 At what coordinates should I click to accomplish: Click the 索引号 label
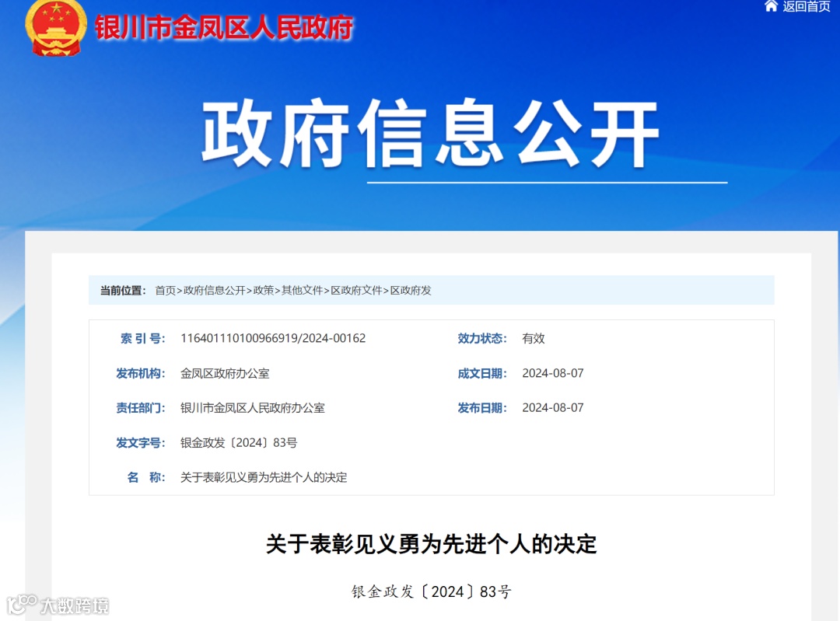(x=142, y=338)
